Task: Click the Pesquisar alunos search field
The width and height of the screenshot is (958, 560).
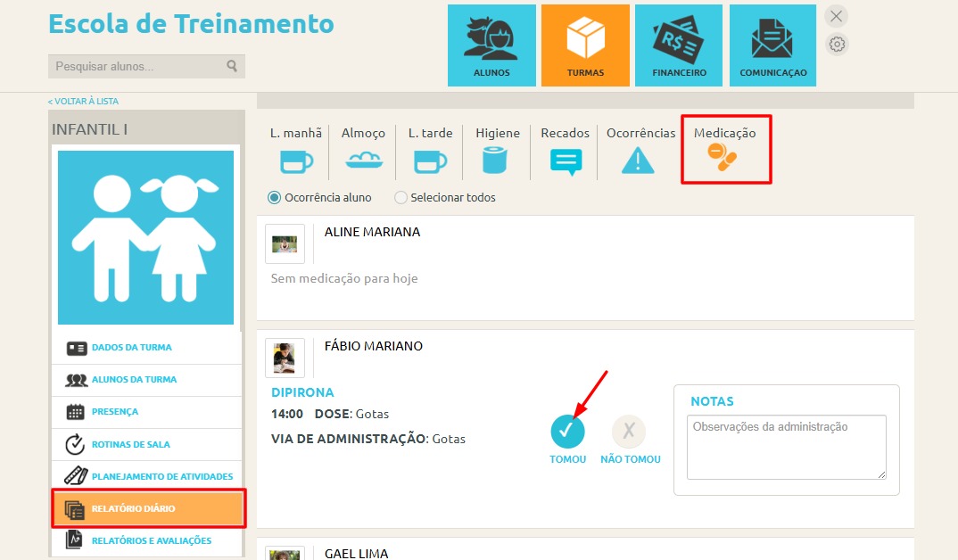Action: click(146, 66)
